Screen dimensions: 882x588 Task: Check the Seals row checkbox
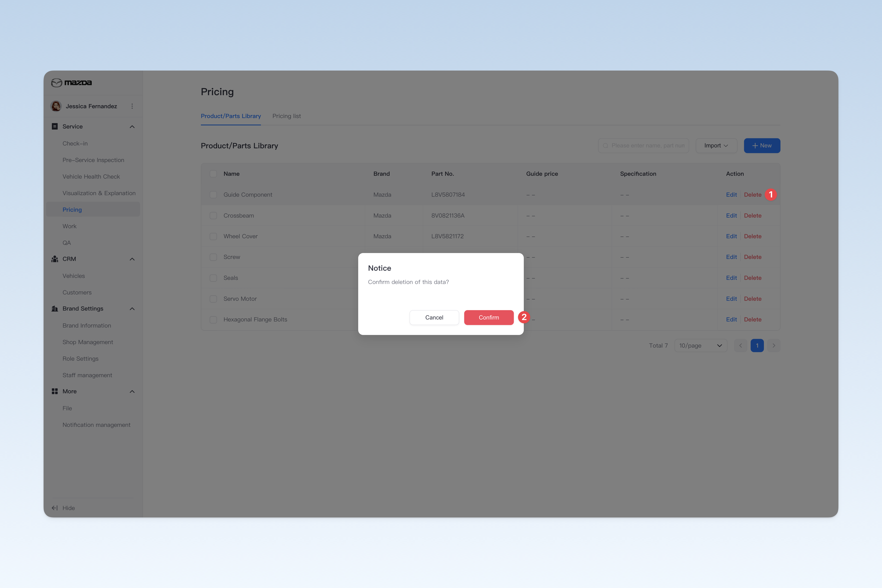[213, 278]
